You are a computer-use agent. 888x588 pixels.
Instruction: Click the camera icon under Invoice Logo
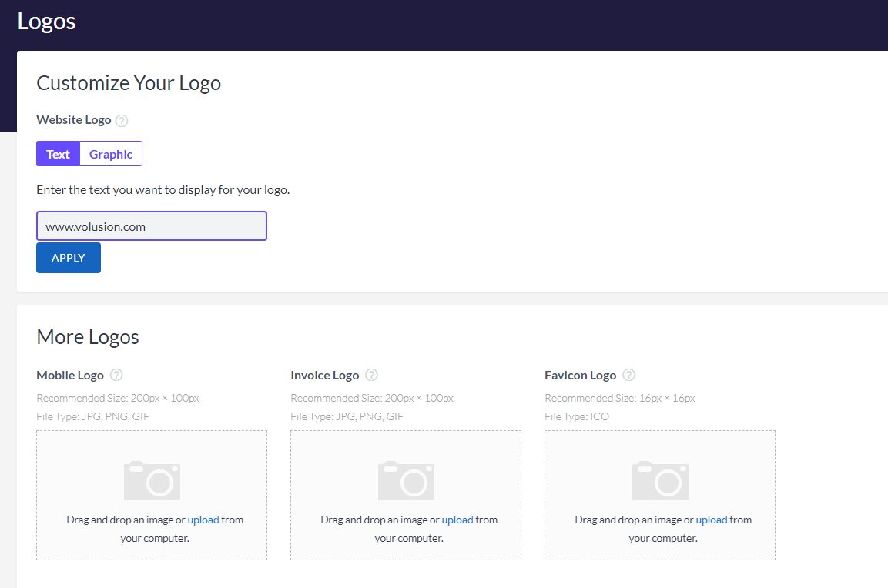[x=406, y=481]
